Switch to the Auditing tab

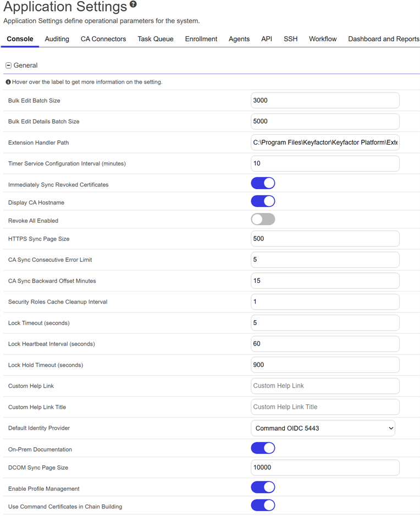tap(57, 39)
